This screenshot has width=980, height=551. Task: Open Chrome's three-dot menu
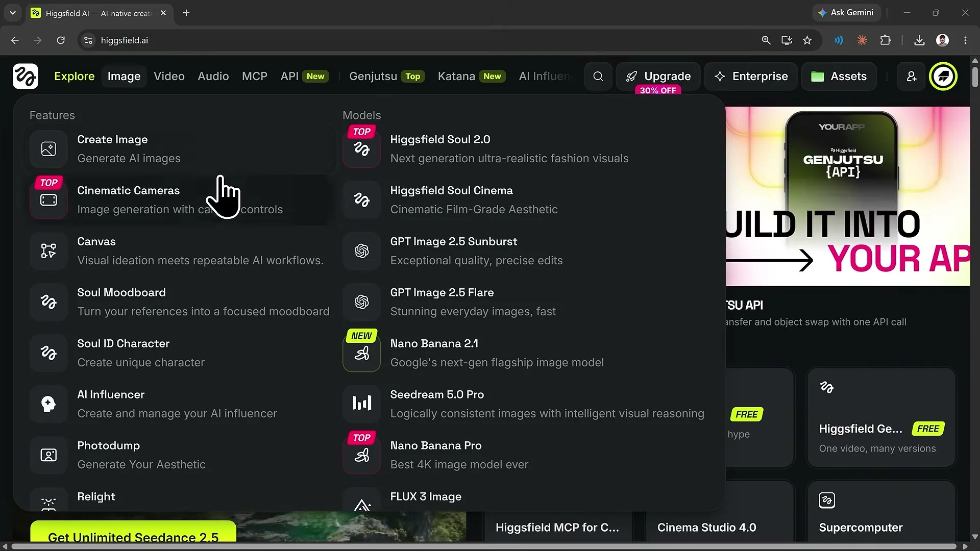[x=965, y=40]
